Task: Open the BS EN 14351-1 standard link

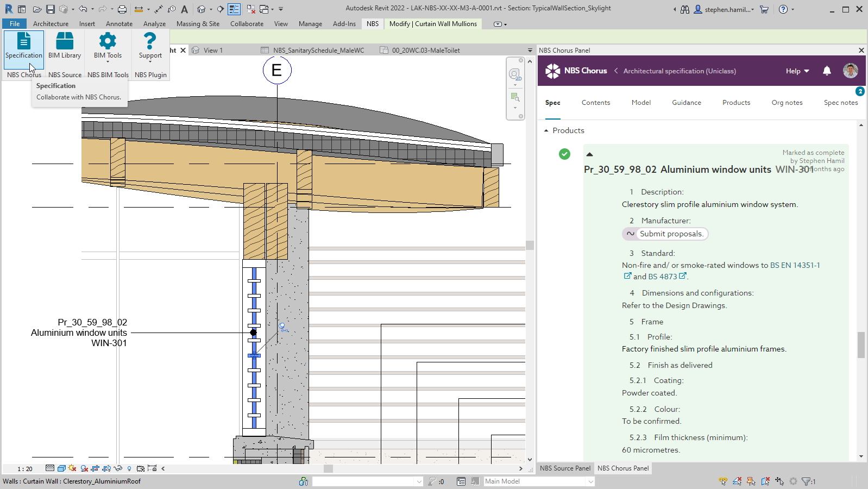Action: pos(795,266)
